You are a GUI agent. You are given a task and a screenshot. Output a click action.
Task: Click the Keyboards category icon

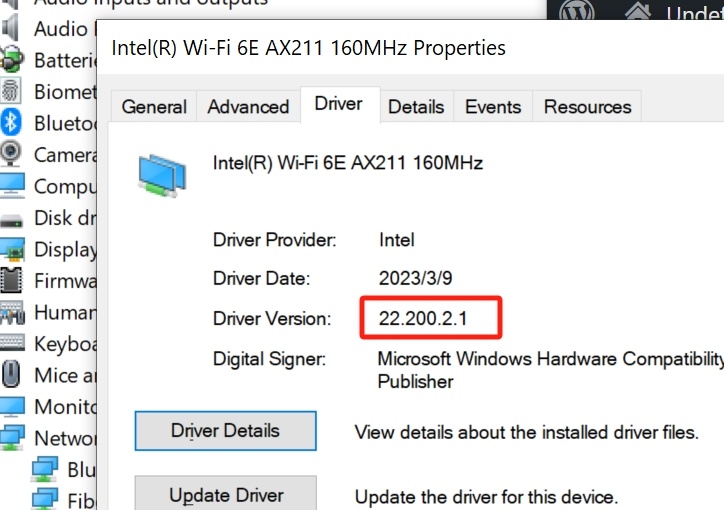click(12, 343)
